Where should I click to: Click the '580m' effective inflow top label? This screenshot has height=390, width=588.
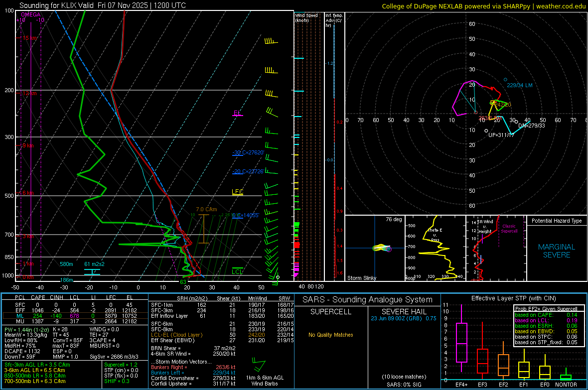[x=66, y=264]
